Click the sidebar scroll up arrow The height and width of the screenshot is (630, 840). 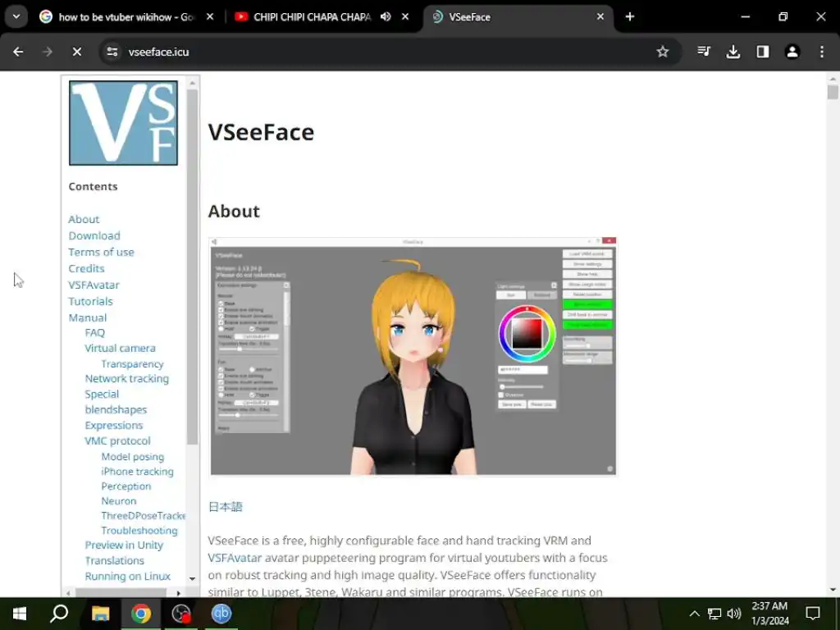pyautogui.click(x=192, y=84)
